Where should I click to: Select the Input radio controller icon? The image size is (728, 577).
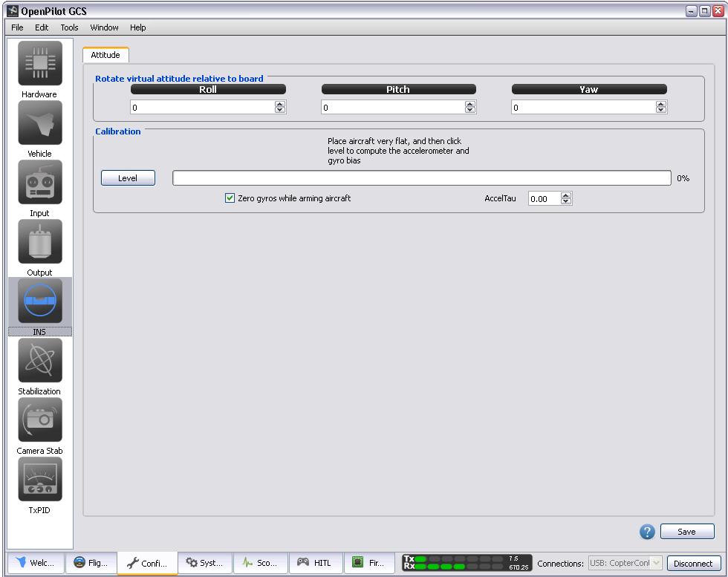pos(40,183)
